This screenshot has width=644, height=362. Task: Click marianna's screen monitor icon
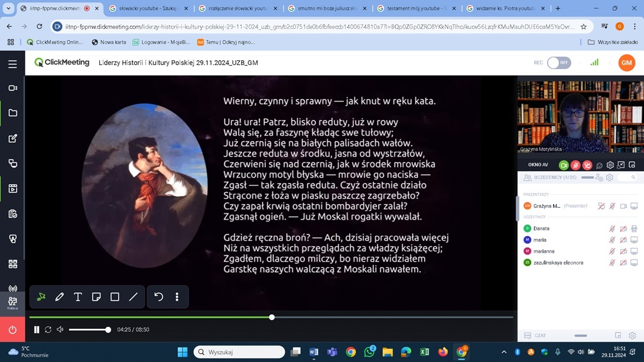tap(634, 251)
